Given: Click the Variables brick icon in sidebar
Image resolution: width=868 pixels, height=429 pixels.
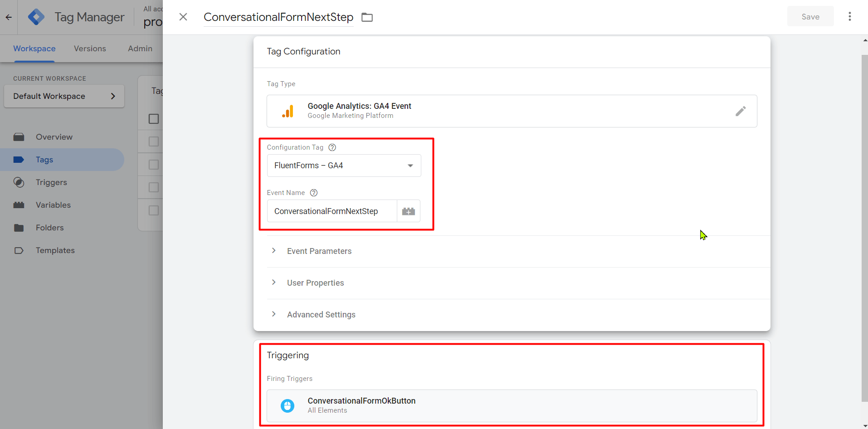Looking at the screenshot, I should coord(19,205).
